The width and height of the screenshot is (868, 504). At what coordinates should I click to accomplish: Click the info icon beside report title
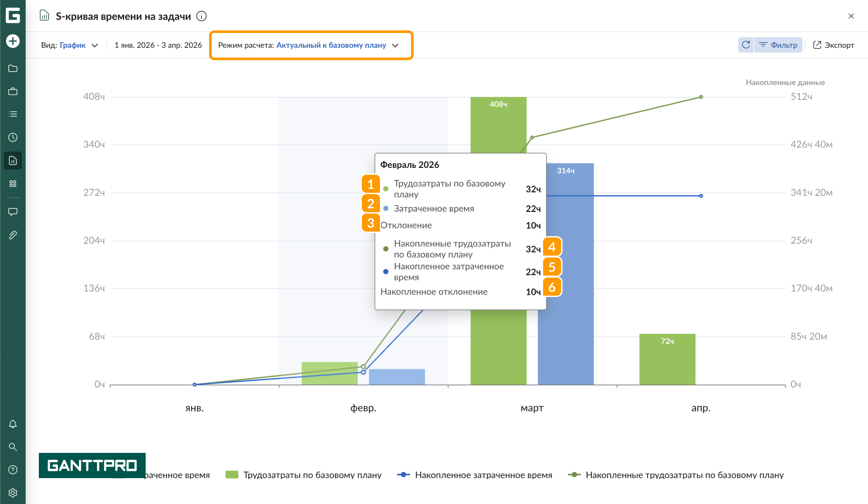(202, 16)
